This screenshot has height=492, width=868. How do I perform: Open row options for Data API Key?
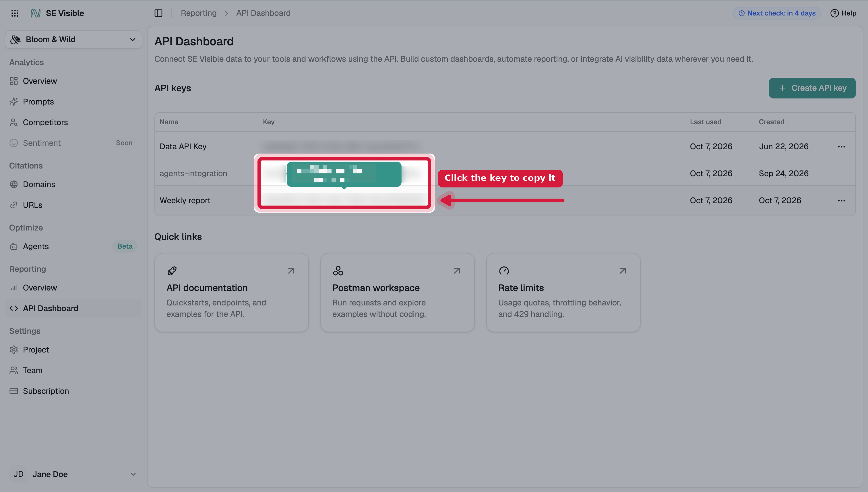[841, 147]
